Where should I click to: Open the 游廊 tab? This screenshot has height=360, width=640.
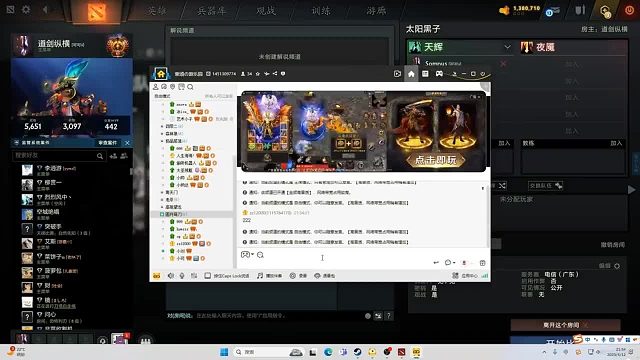click(x=376, y=11)
